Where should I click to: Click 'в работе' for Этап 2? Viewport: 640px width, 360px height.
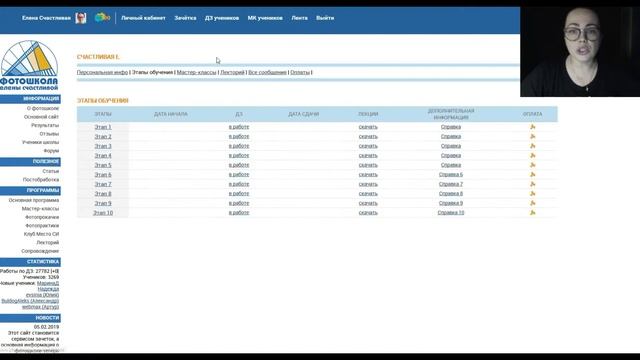pyautogui.click(x=239, y=136)
